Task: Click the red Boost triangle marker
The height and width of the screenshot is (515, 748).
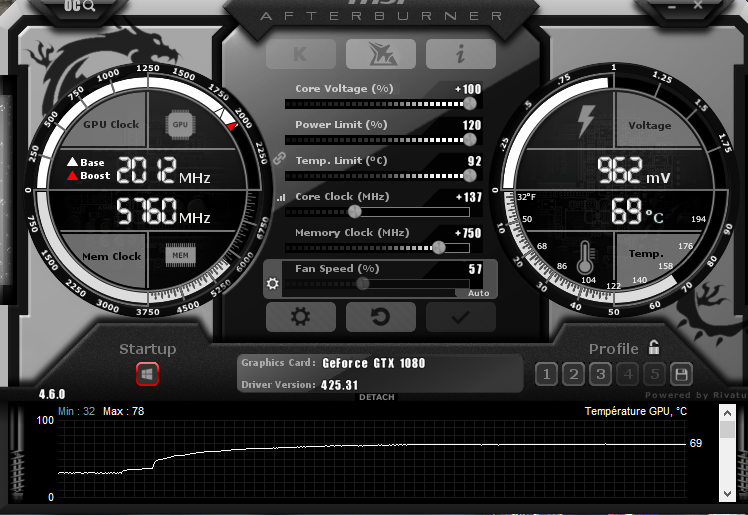Action: [72, 175]
